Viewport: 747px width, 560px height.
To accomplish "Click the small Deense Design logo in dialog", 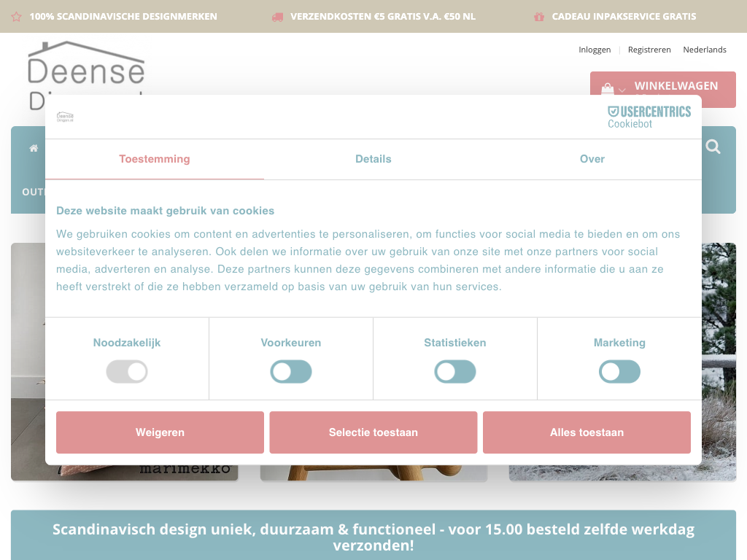I will (x=65, y=117).
